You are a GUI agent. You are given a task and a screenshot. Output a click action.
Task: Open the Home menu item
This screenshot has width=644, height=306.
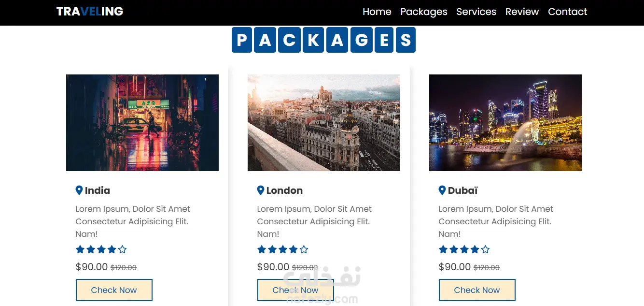click(x=377, y=12)
